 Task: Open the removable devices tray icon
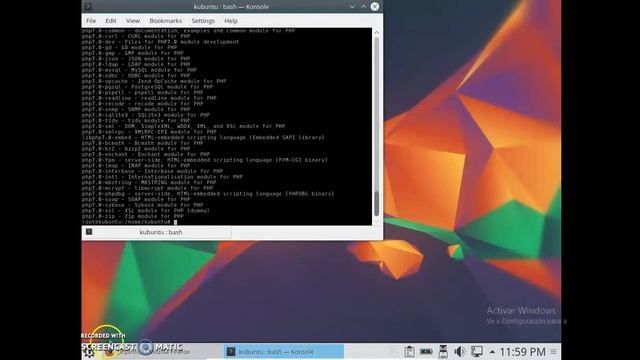[x=443, y=351]
